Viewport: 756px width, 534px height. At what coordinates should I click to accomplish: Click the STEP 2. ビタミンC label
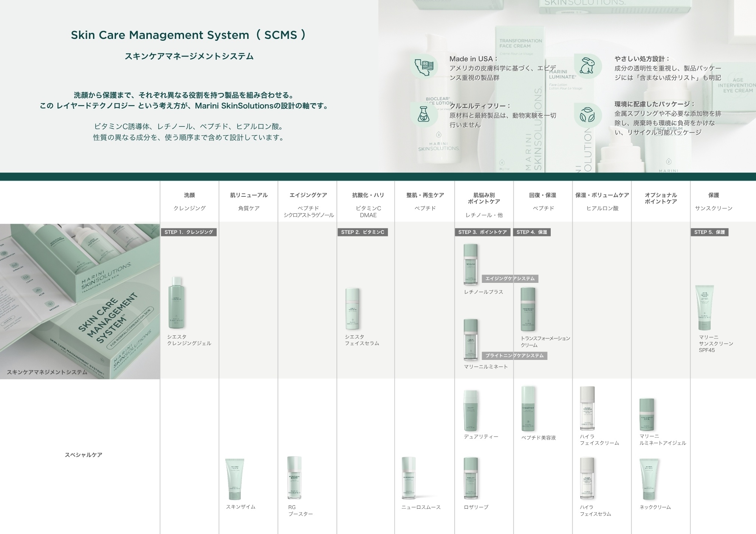pos(363,232)
